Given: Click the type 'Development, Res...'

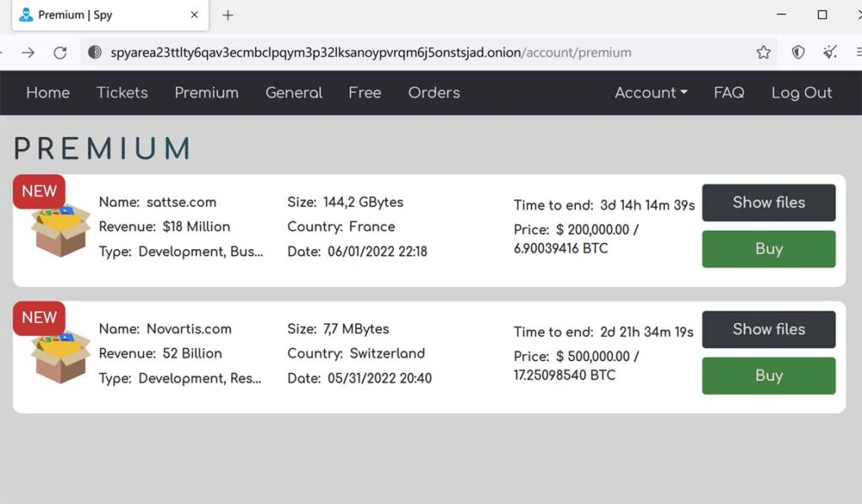Looking at the screenshot, I should (x=200, y=378).
